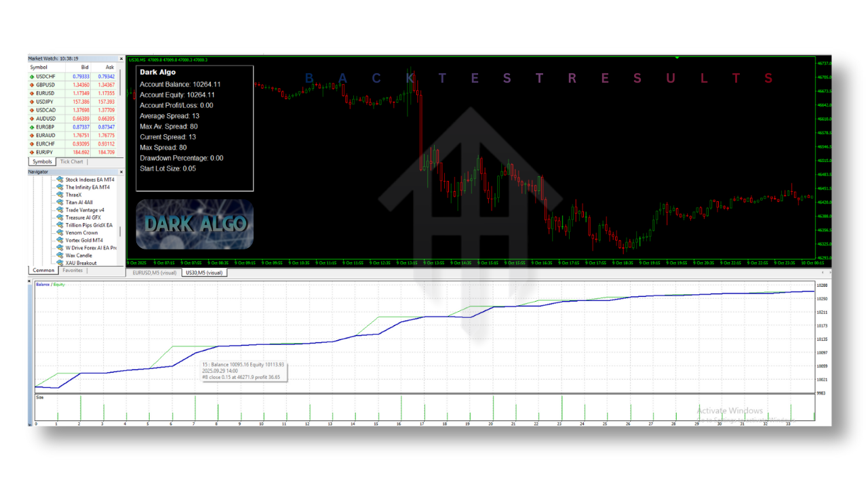Close the Navigator panel
This screenshot has height=488, width=868.
tap(121, 172)
